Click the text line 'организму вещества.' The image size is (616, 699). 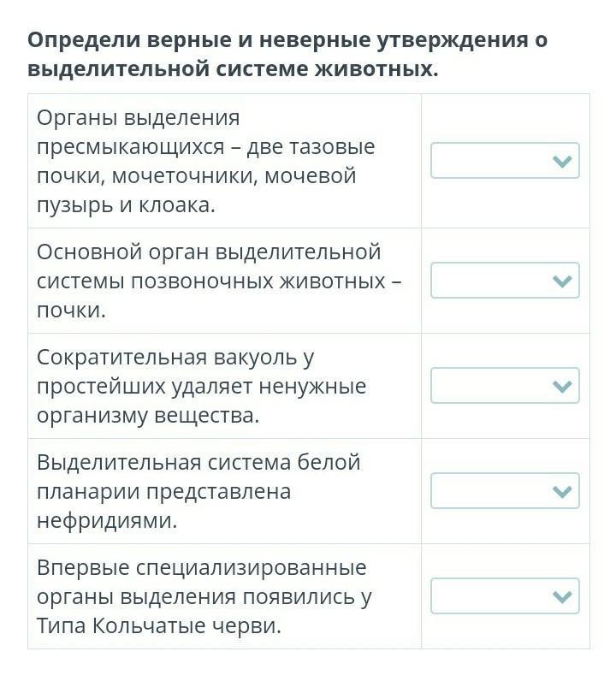148,416
